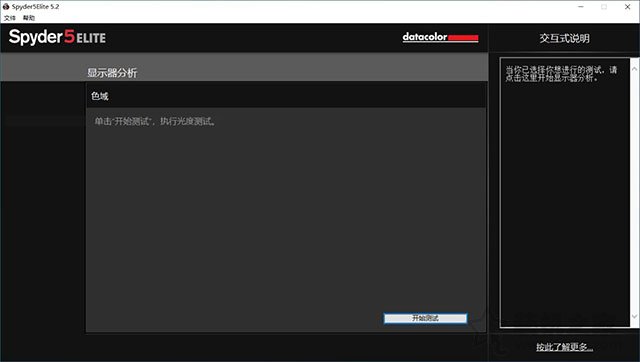Click the 交互式说明 panel title
This screenshot has width=640, height=362.
[x=564, y=38]
